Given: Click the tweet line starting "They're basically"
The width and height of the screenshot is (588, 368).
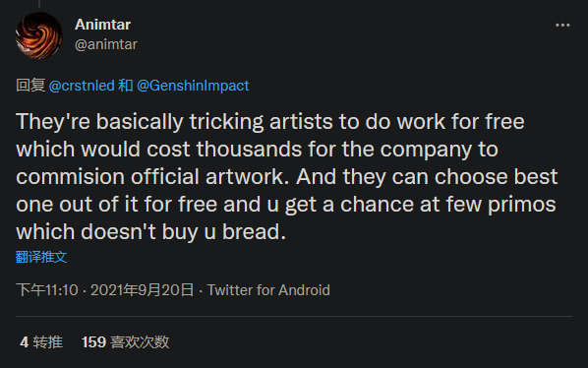Looking at the screenshot, I should [270, 122].
